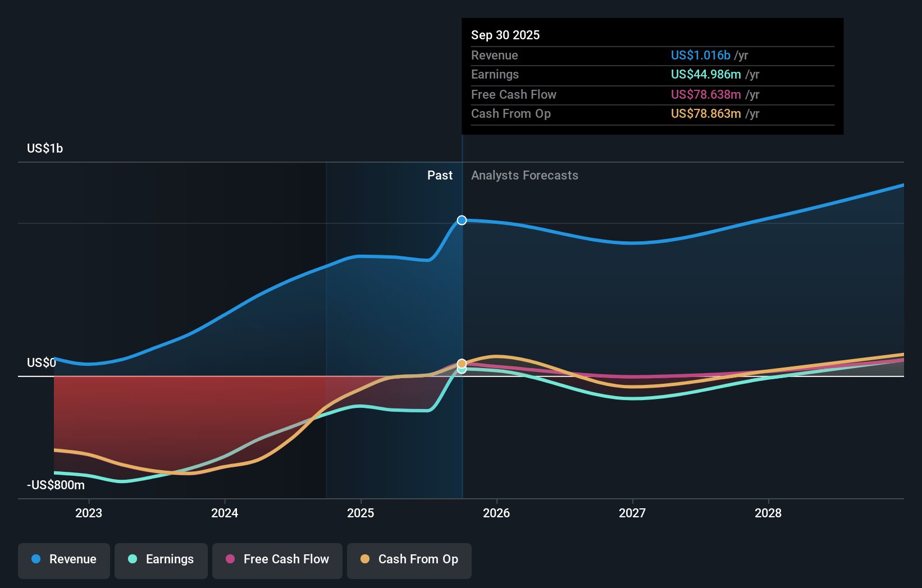This screenshot has height=588, width=922.
Task: Click the Sep 30 2025 tooltip header
Action: coord(505,35)
